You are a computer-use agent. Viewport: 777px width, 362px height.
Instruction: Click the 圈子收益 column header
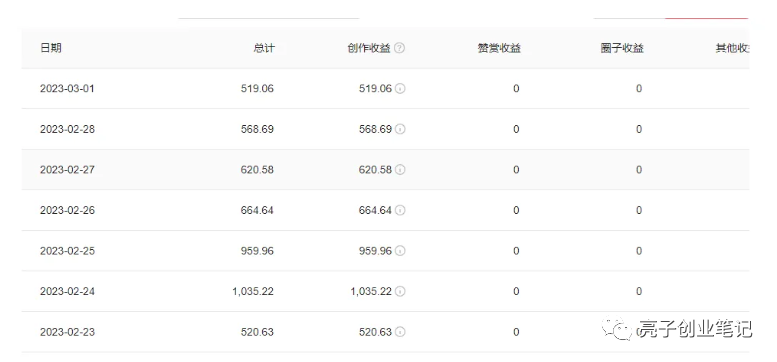[622, 48]
